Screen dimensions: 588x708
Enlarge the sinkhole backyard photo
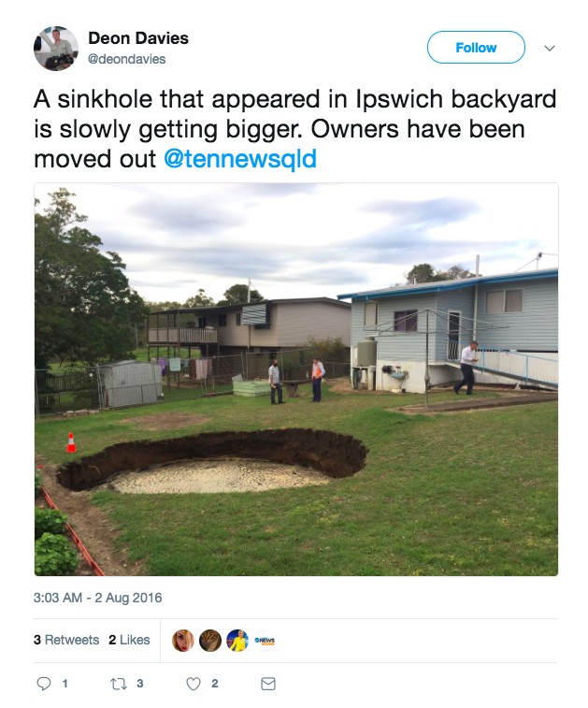tap(296, 380)
